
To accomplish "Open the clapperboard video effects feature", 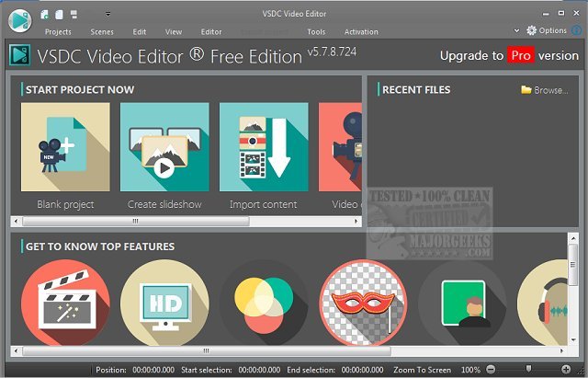I will 65,303.
